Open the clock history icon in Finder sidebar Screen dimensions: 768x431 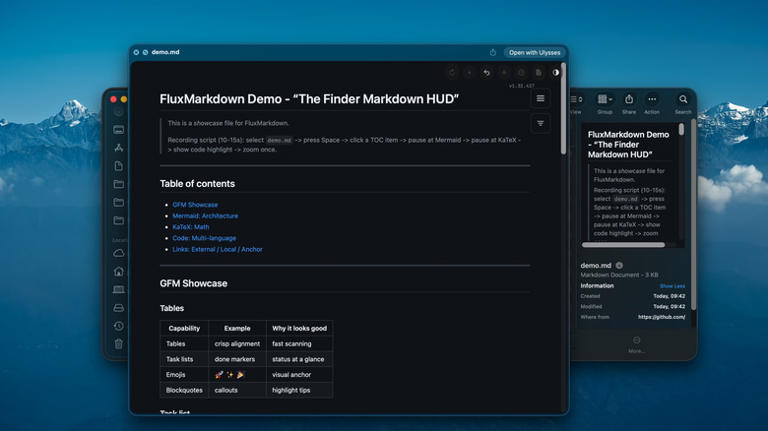[119, 326]
